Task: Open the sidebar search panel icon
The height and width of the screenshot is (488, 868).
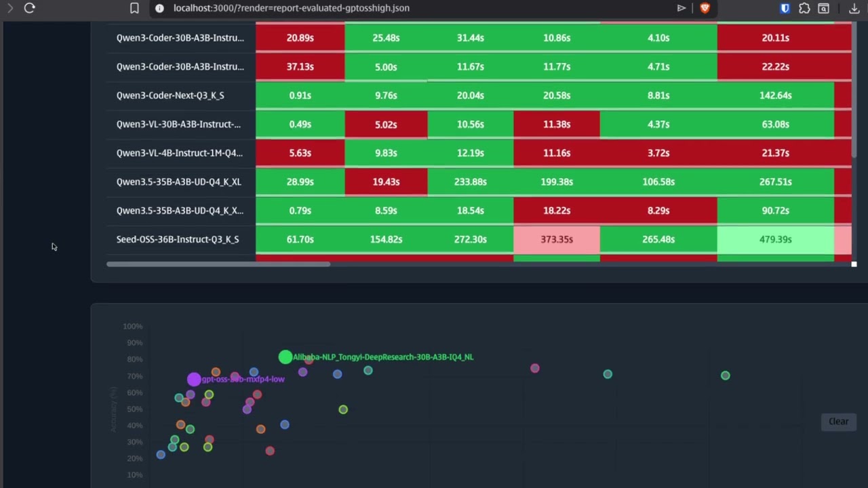Action: click(823, 8)
